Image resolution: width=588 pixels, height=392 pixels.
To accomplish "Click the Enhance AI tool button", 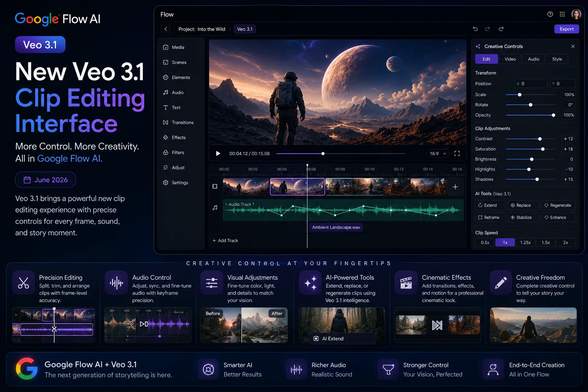I will 558,217.
